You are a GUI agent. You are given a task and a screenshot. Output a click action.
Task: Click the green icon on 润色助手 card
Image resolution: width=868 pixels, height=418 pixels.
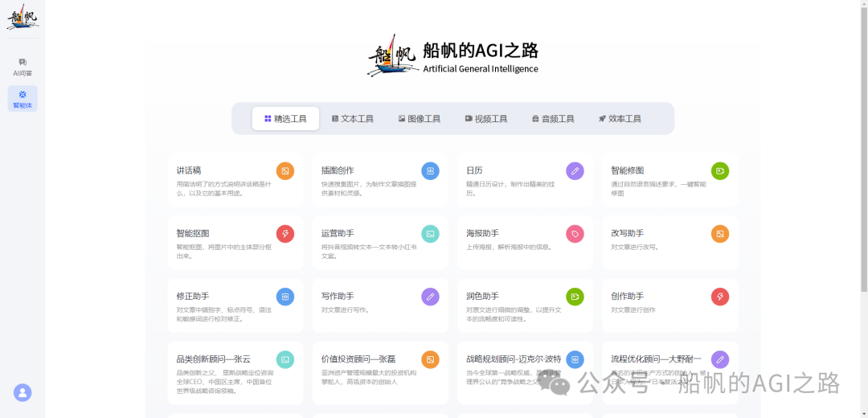click(x=575, y=297)
